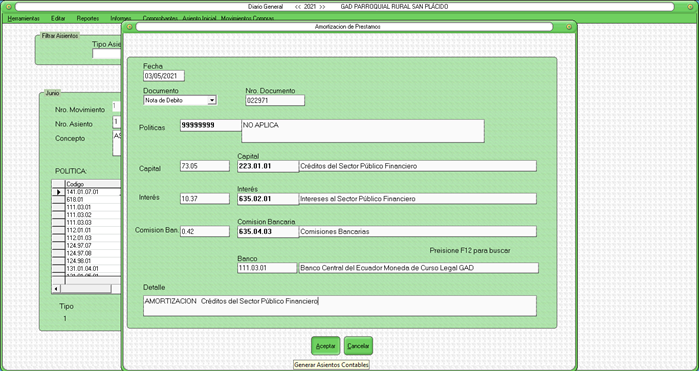Open the Herramientas menu

24,18
